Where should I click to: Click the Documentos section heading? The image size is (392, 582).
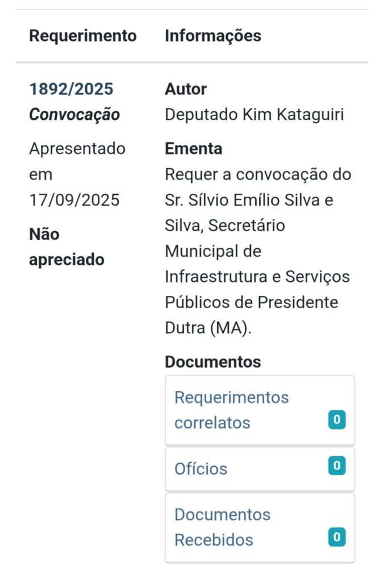pyautogui.click(x=212, y=362)
